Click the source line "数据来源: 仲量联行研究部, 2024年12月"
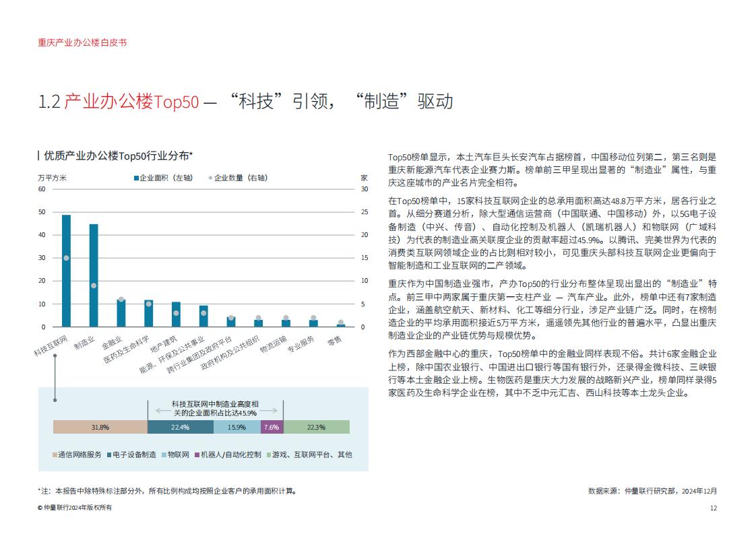 [x=652, y=491]
